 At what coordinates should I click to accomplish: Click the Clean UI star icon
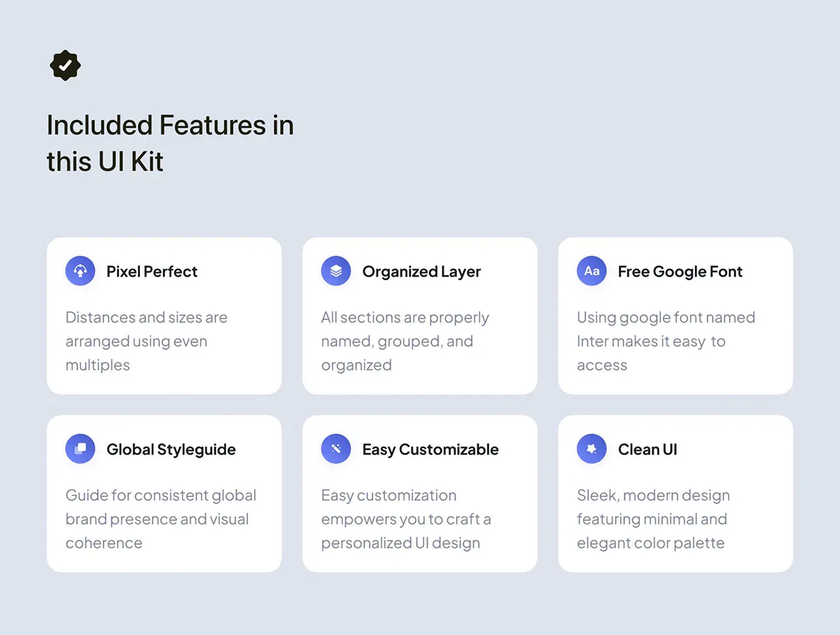(591, 449)
